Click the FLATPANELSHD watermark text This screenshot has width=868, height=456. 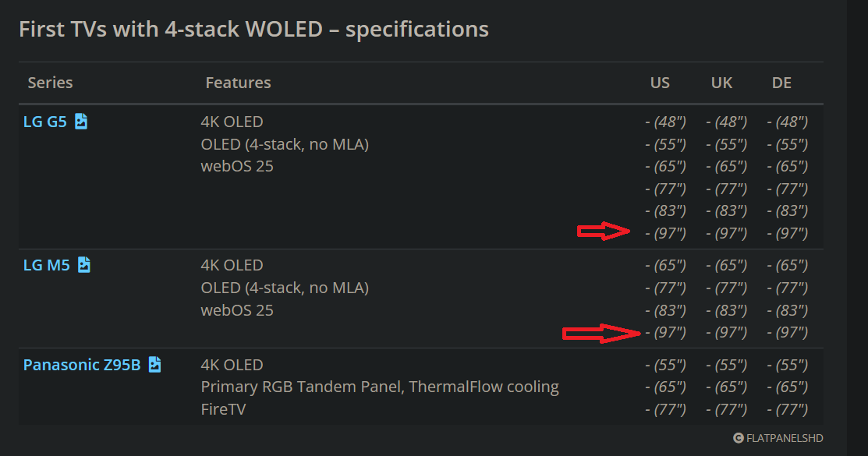[785, 438]
